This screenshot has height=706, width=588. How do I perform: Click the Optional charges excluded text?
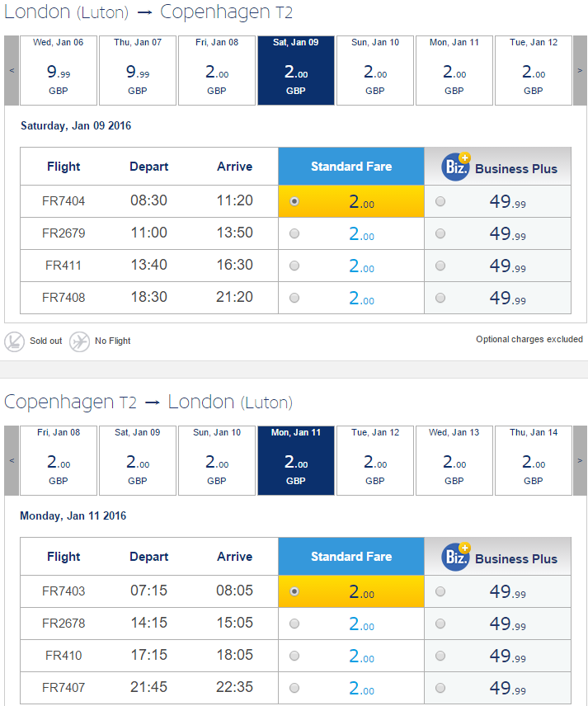[x=529, y=339]
